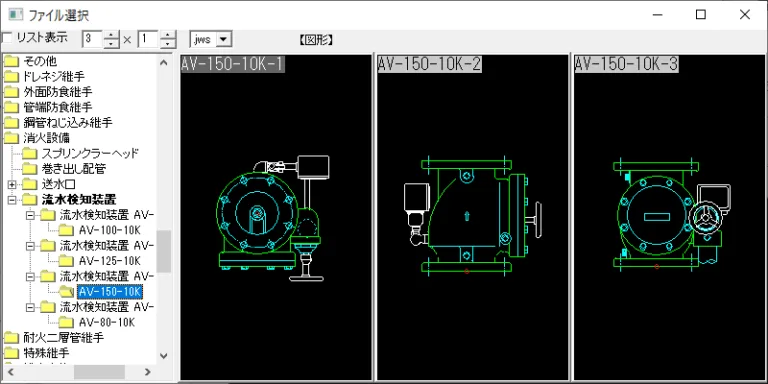Select the AV-150-10K-3 figure thumbnail
The image size is (768, 384).
[x=669, y=217]
